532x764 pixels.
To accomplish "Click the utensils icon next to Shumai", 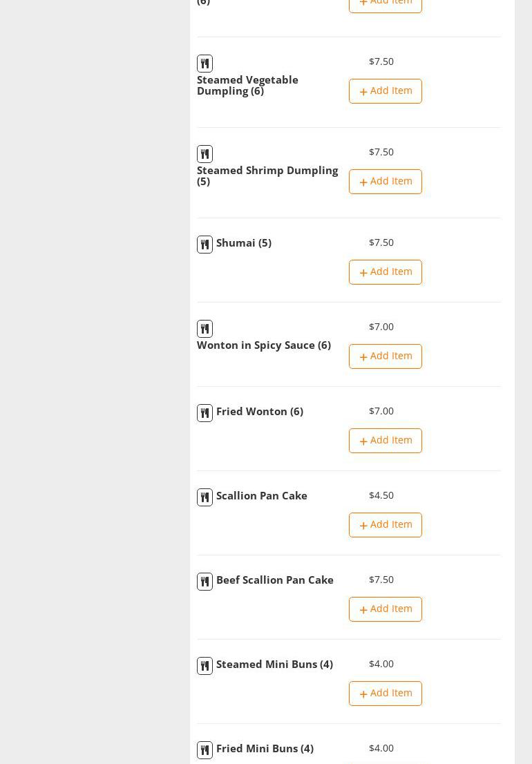I will point(205,245).
